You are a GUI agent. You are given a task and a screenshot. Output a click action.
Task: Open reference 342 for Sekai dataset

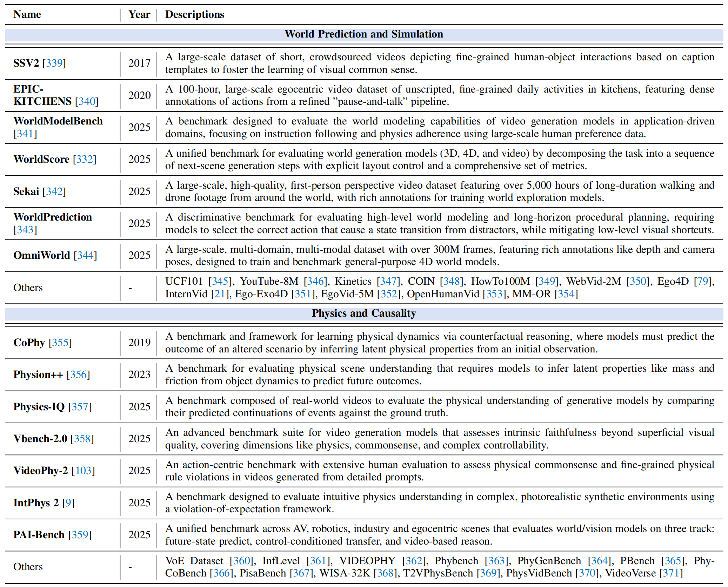55,191
